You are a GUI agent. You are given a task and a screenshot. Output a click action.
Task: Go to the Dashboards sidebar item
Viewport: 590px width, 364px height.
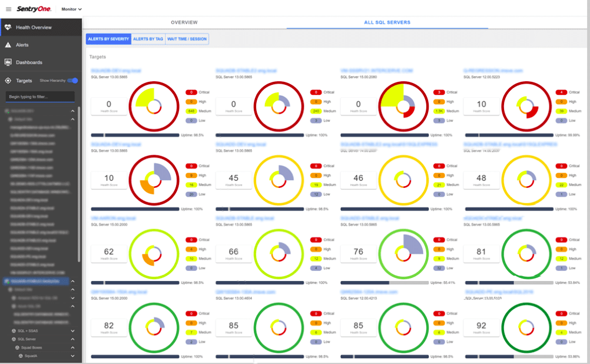[x=41, y=62]
